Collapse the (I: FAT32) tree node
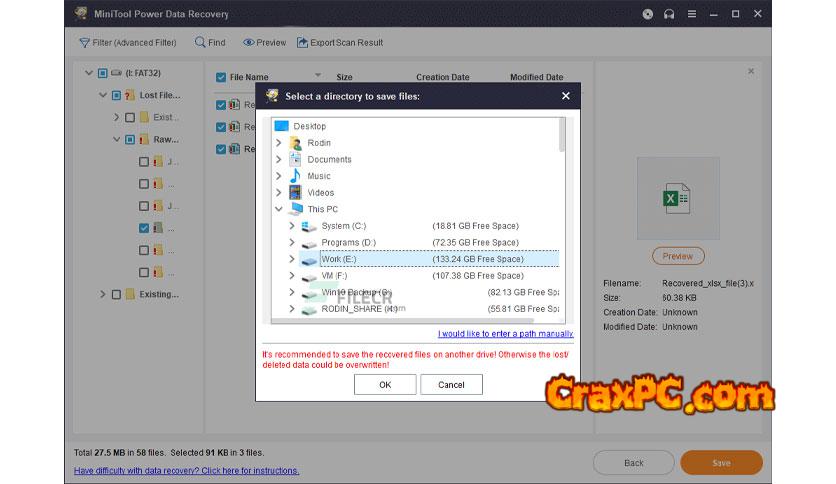The width and height of the screenshot is (836, 484). [89, 73]
